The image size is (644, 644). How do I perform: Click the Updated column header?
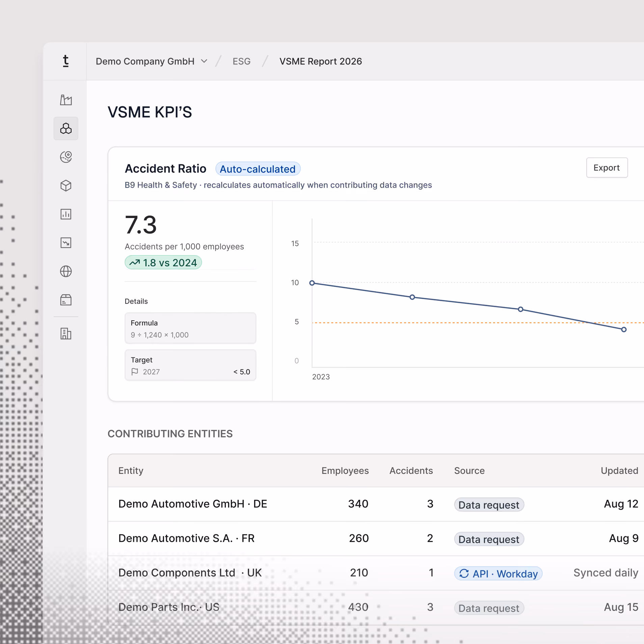coord(619,471)
